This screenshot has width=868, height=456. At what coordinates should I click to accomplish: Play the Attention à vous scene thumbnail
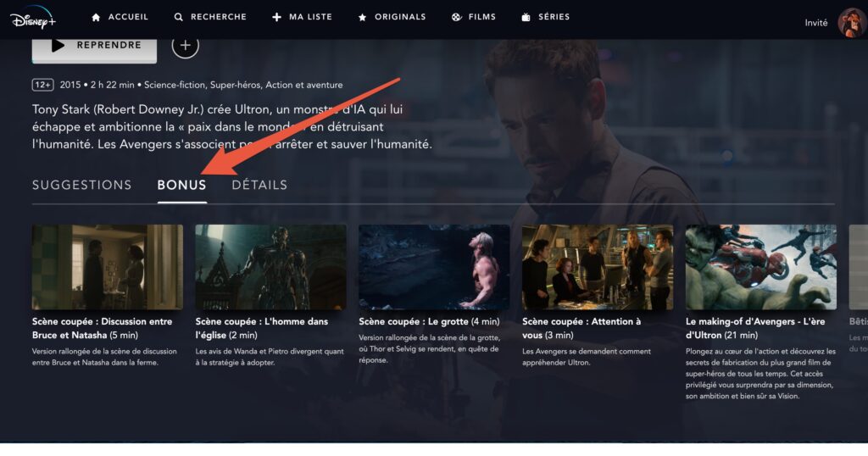coord(598,267)
